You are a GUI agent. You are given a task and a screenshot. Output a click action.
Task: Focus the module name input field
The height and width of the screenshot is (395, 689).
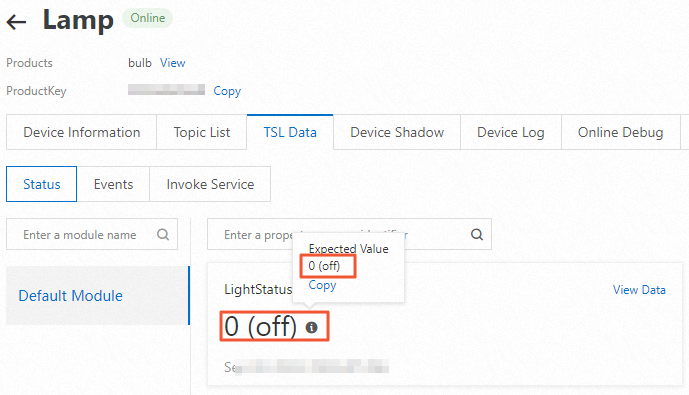click(92, 235)
